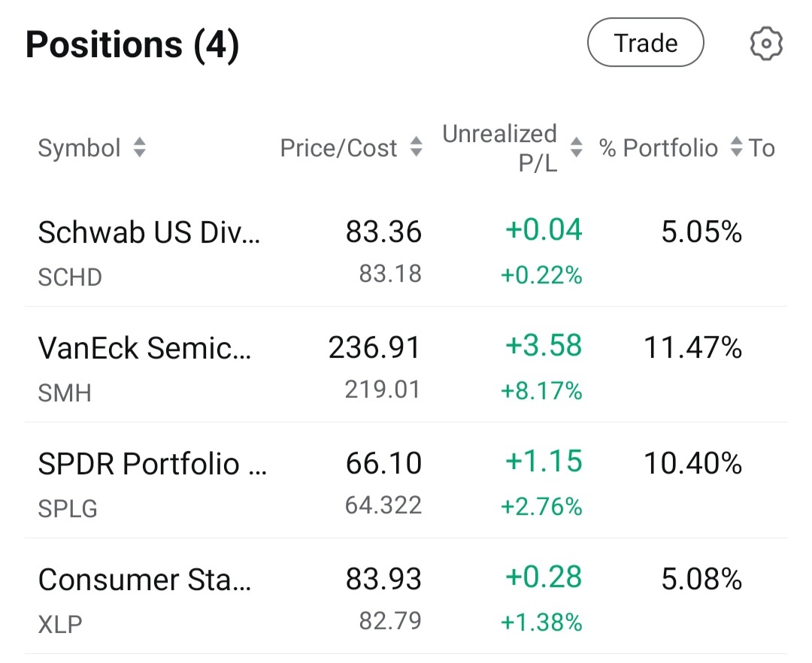The height and width of the screenshot is (663, 812).
Task: Sort by Price/Cost column arrows
Action: [417, 147]
